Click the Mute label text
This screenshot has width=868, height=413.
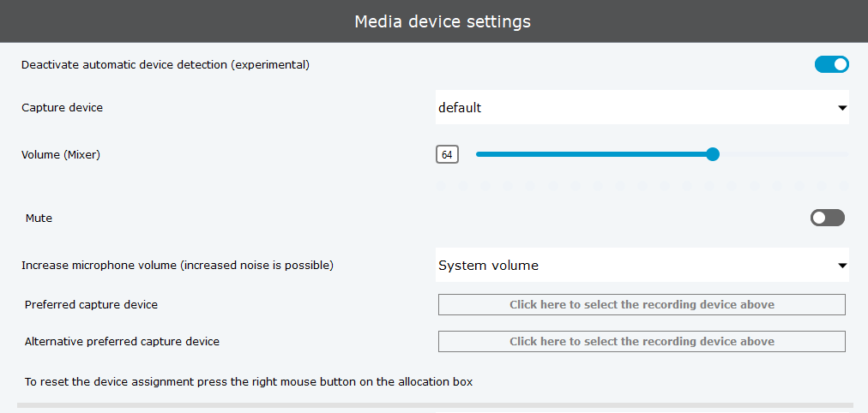[39, 218]
